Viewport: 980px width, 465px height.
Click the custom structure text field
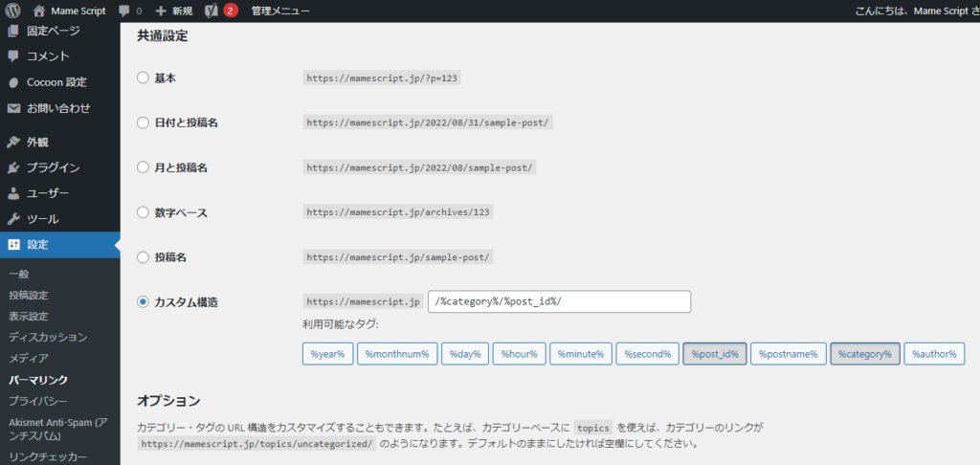click(559, 301)
